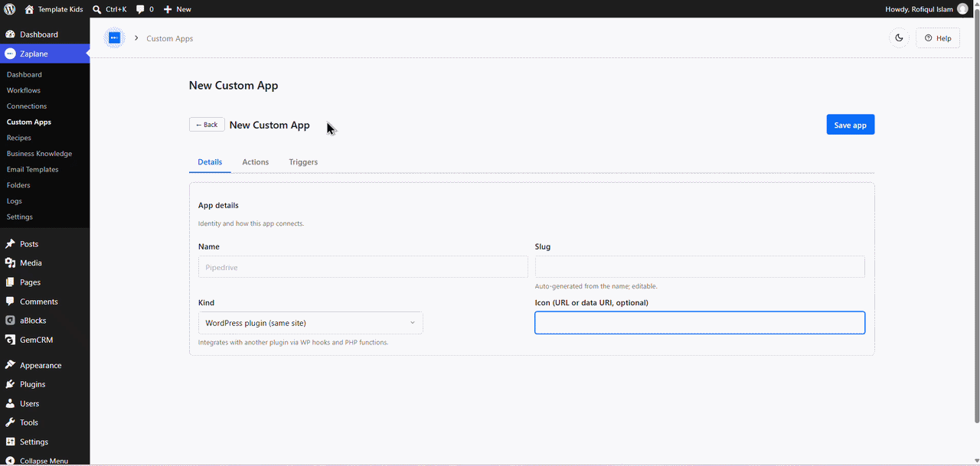Open the Kind dropdown
980x466 pixels.
pos(310,323)
